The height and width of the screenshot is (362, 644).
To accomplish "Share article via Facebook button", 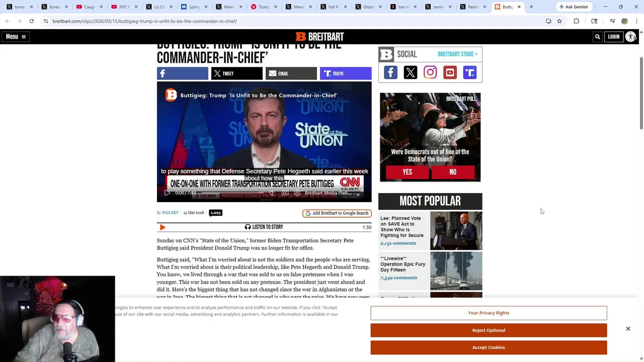I will click(x=182, y=73).
